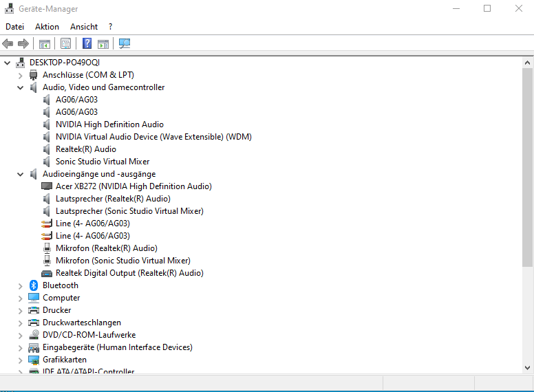
Task: Click the DVD/CD-ROM drive icon
Action: pos(34,335)
